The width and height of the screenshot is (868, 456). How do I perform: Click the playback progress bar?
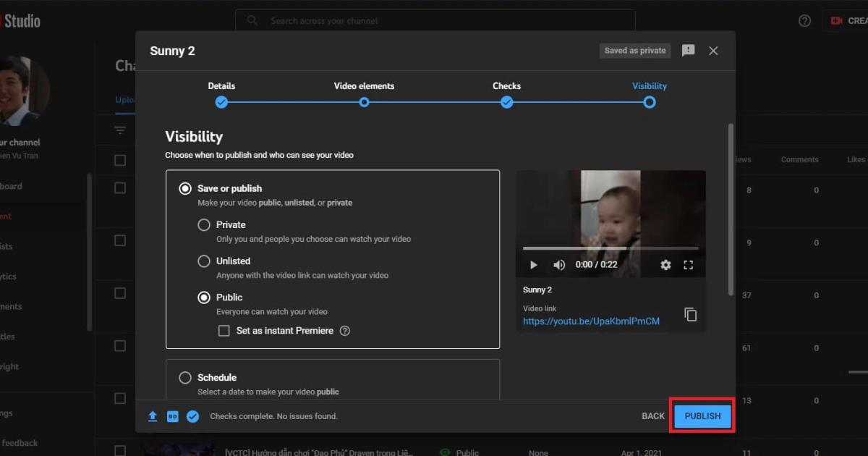tap(611, 248)
